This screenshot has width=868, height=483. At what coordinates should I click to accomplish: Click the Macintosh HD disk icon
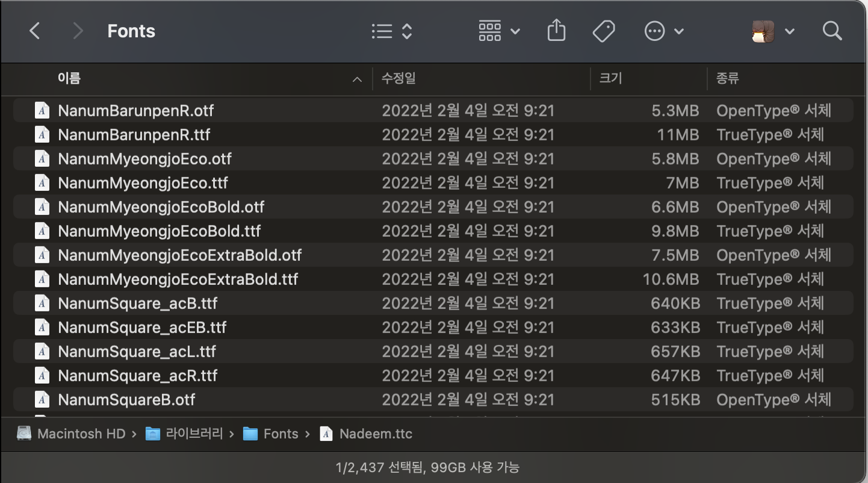(24, 434)
